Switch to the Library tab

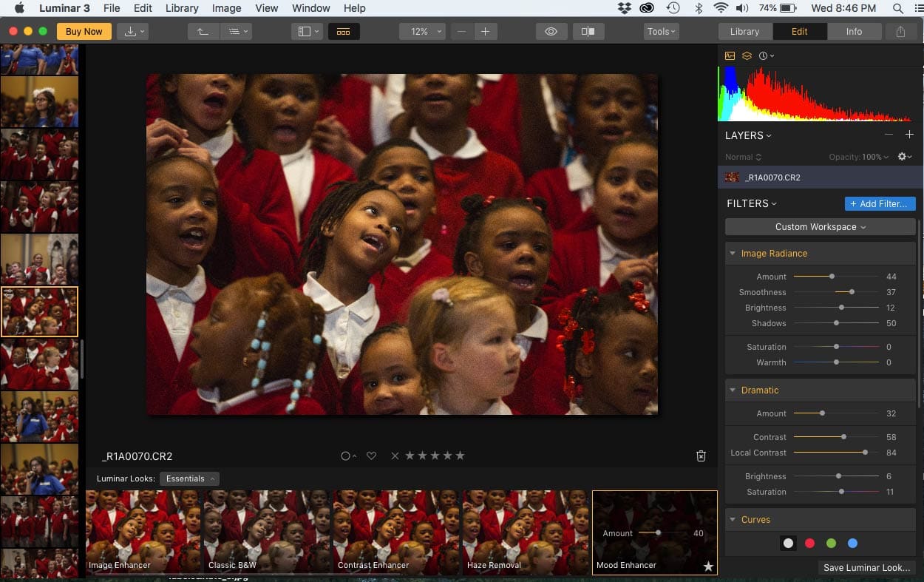744,32
